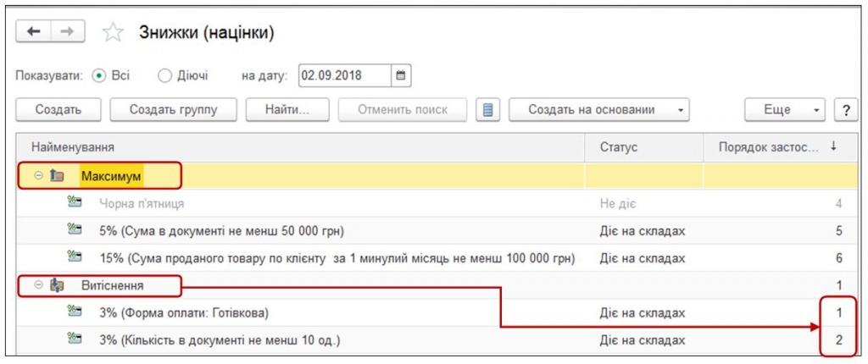Click the back navigation arrow
868x364 pixels.
[x=35, y=32]
